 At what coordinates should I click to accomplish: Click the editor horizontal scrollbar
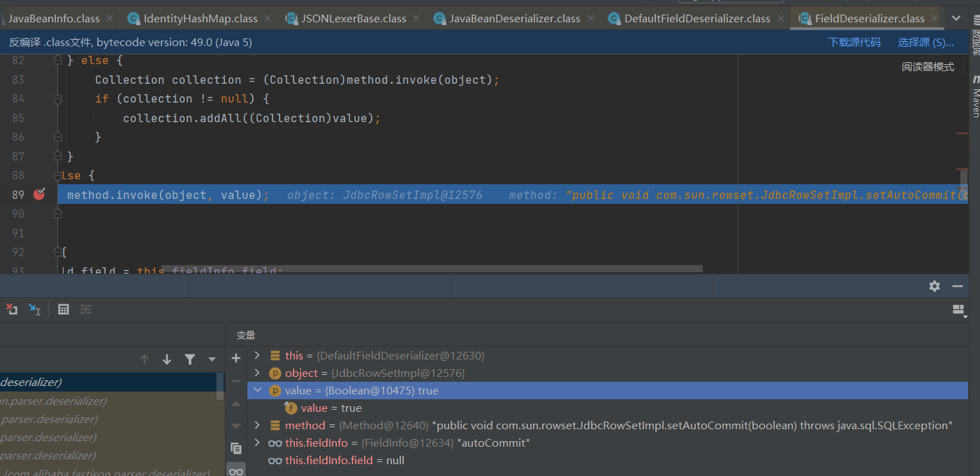tap(384, 269)
